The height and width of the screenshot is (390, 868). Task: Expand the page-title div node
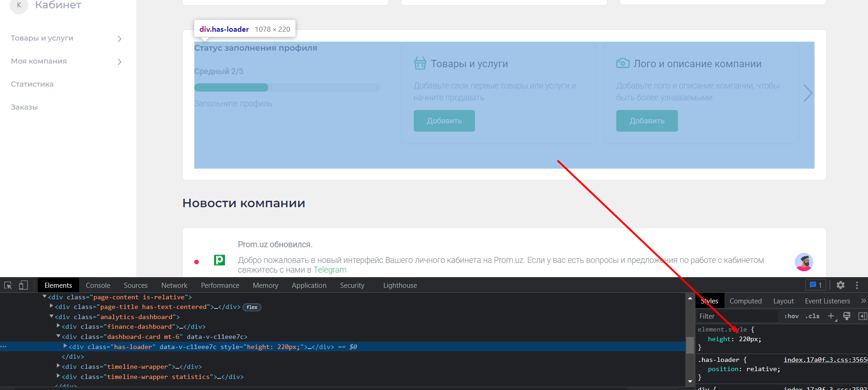click(52, 306)
